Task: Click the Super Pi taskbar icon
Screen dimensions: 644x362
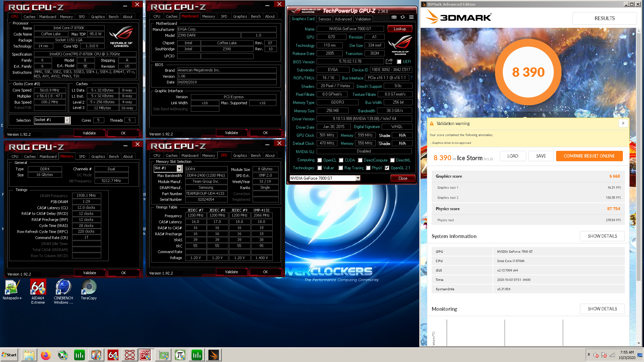Action: (180, 355)
